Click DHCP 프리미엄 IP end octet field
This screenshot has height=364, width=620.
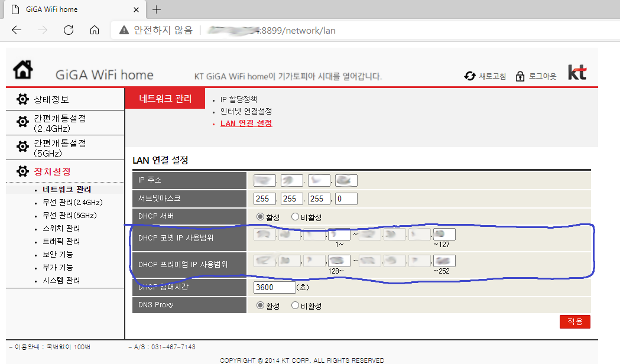click(x=444, y=261)
